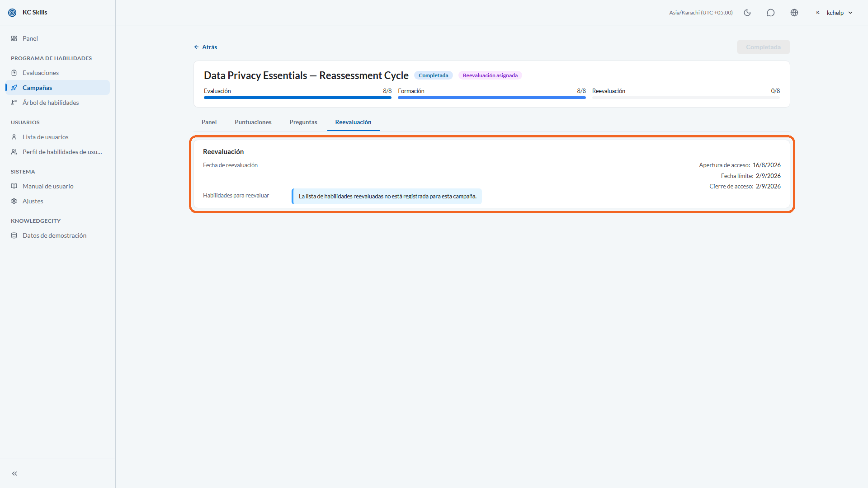Open Manual de usuario in sidebar
868x488 pixels.
point(57,186)
